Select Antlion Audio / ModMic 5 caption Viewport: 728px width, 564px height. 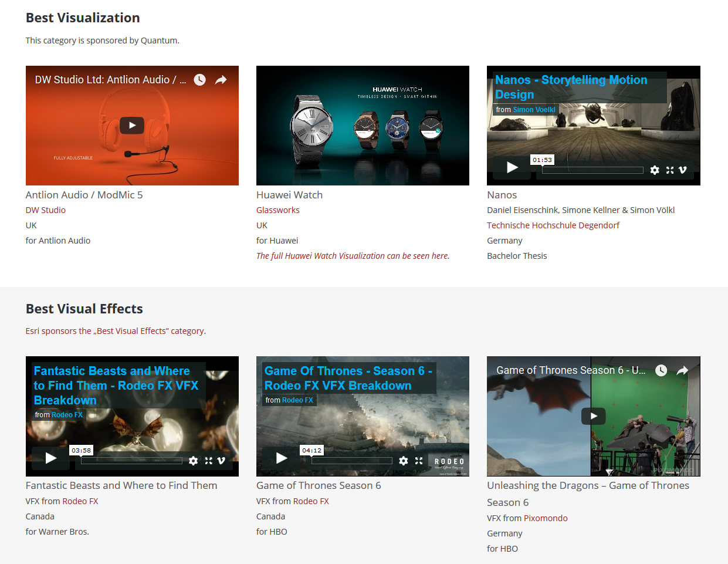[x=84, y=195]
